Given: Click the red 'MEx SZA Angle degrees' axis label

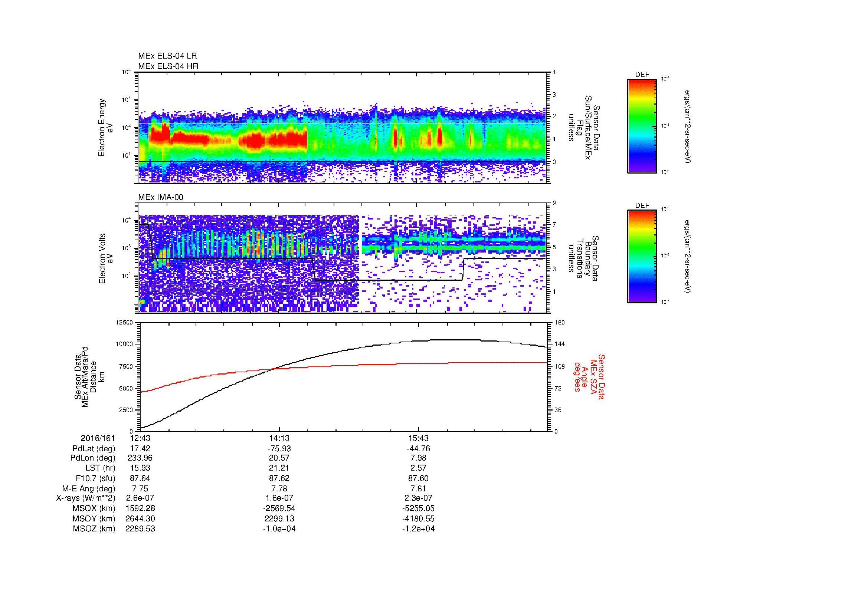Looking at the screenshot, I should (589, 377).
